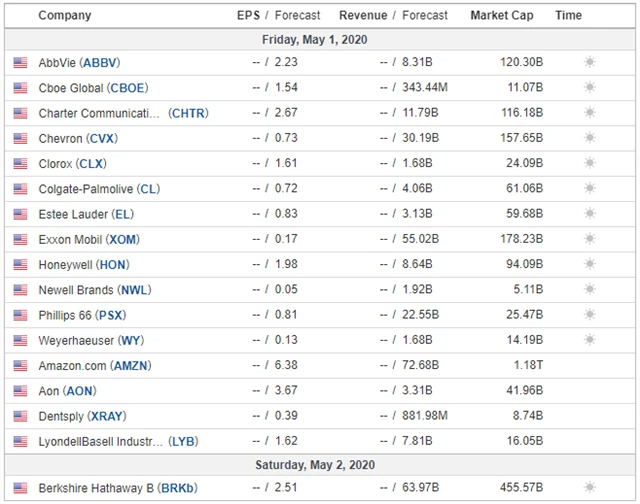Open the Phillips 66 (PSX) link

tap(82, 315)
